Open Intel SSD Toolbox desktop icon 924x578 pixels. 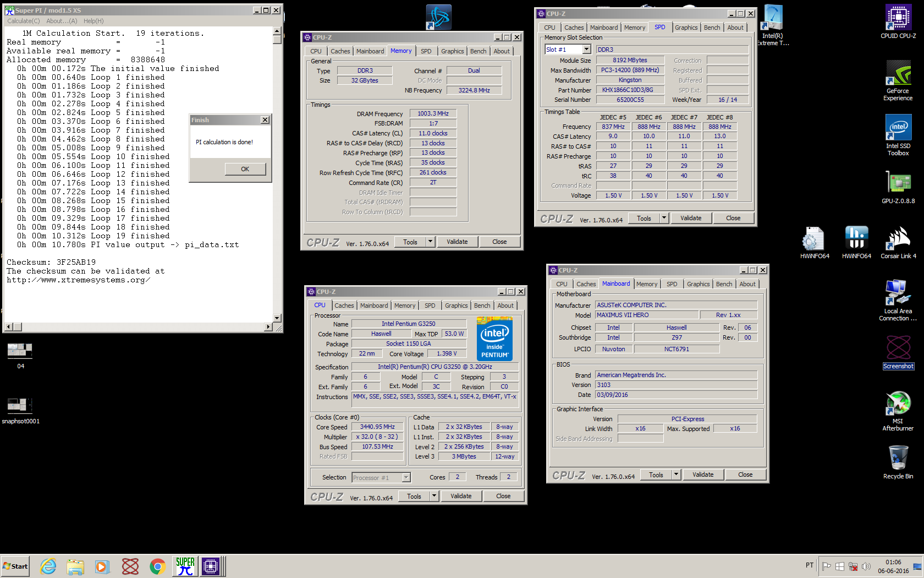click(898, 135)
